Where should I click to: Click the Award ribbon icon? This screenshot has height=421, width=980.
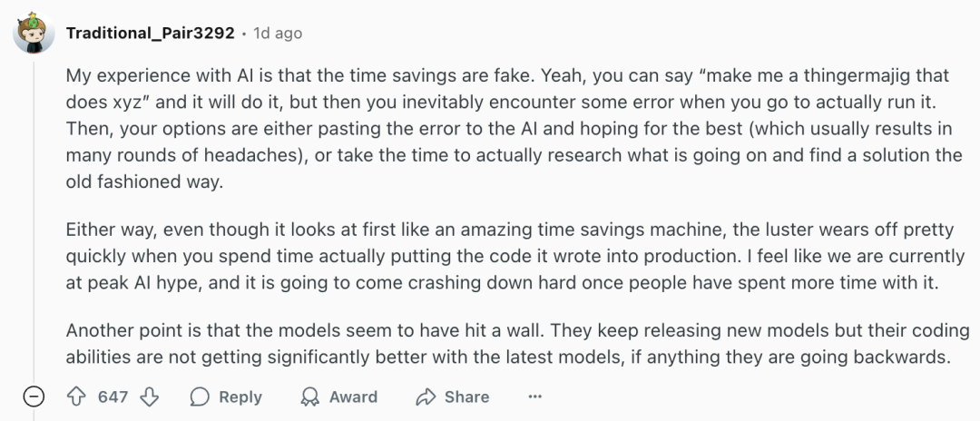point(310,397)
